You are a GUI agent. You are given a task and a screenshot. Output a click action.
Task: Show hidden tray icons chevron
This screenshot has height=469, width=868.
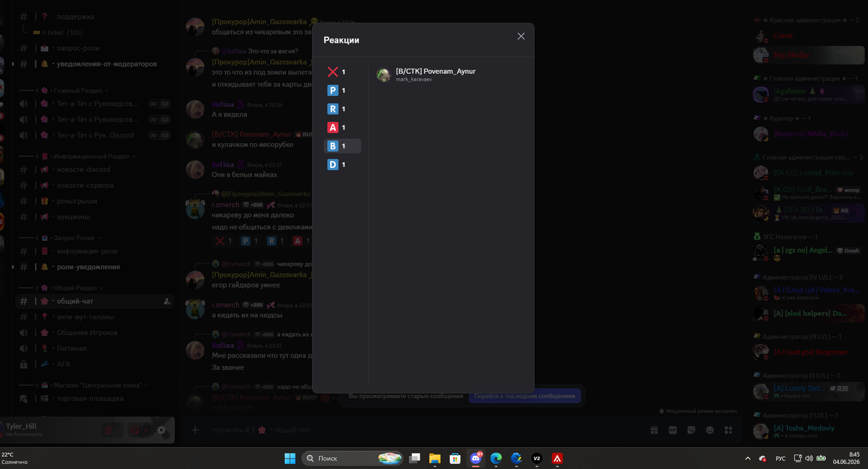point(748,459)
